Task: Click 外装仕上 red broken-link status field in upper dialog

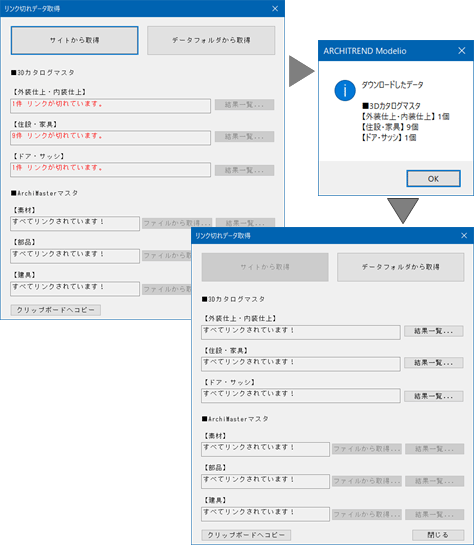Action: point(111,106)
